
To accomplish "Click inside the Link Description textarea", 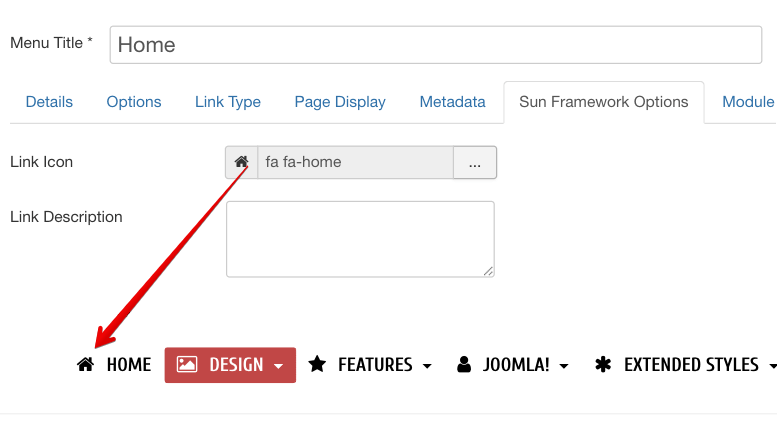I will tap(360, 239).
